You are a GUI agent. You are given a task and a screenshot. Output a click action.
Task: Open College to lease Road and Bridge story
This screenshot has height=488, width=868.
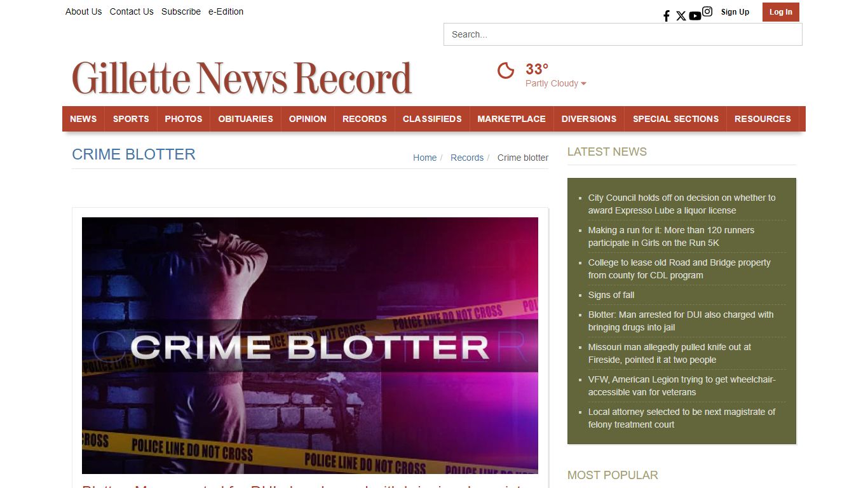(x=679, y=269)
